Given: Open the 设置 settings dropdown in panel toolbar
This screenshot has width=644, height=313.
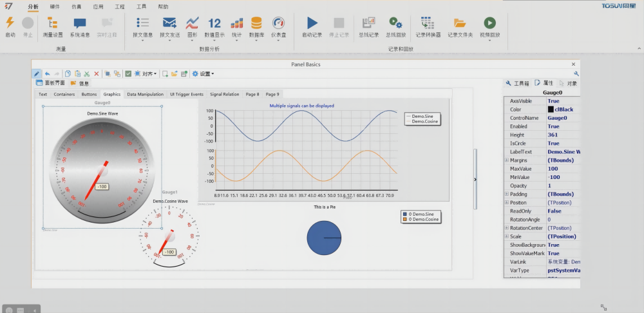Looking at the screenshot, I should pyautogui.click(x=204, y=74).
